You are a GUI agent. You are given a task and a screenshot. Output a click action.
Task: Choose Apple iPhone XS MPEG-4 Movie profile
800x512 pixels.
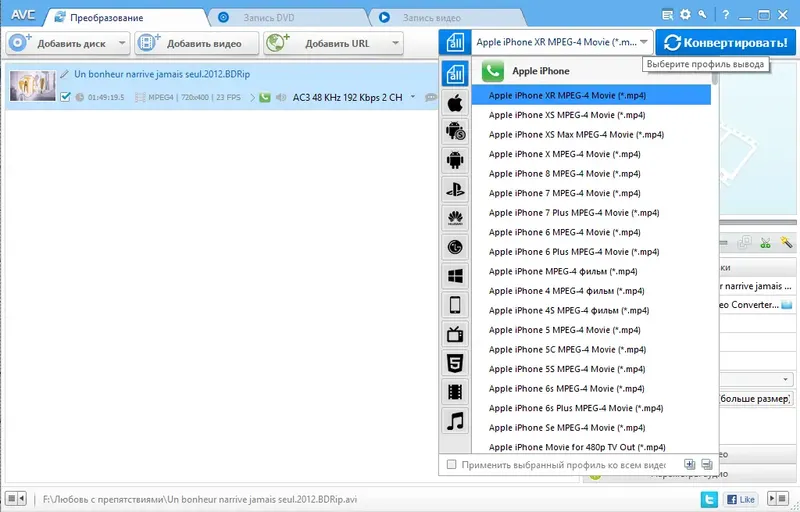coord(591,115)
